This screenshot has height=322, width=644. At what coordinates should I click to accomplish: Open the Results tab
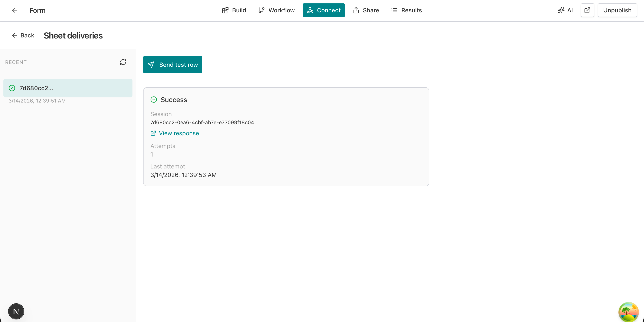coord(407,10)
